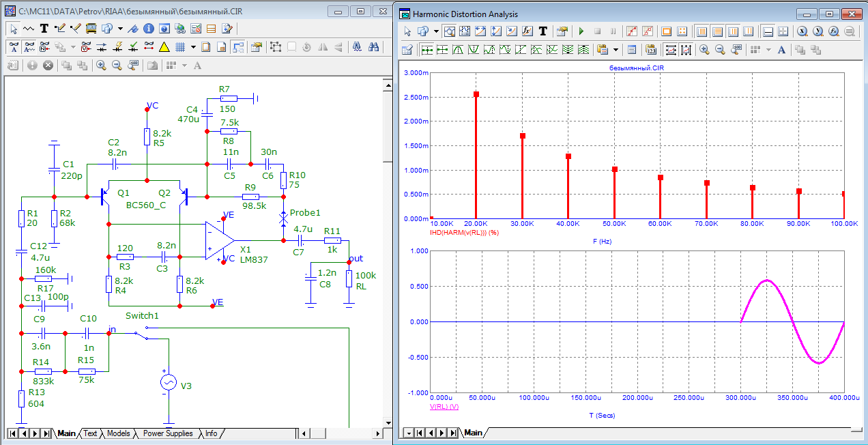Viewport: 868px width, 445px height.
Task: Open dropdown next to clipboard icon in plot toolbar
Action: 616,50
